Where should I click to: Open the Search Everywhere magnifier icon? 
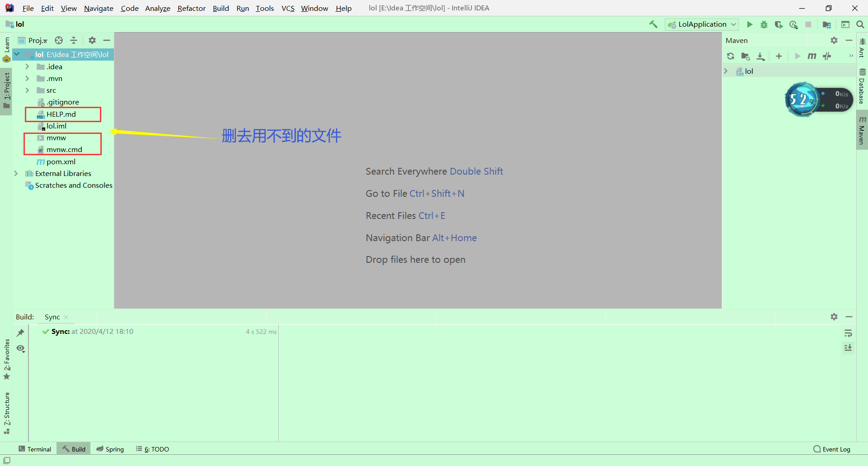(x=860, y=24)
